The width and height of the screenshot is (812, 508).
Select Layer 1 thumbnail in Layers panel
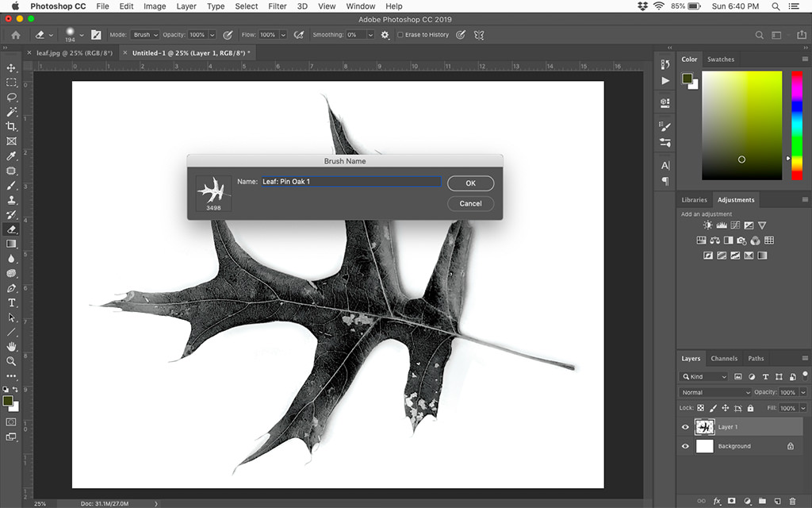pos(704,427)
